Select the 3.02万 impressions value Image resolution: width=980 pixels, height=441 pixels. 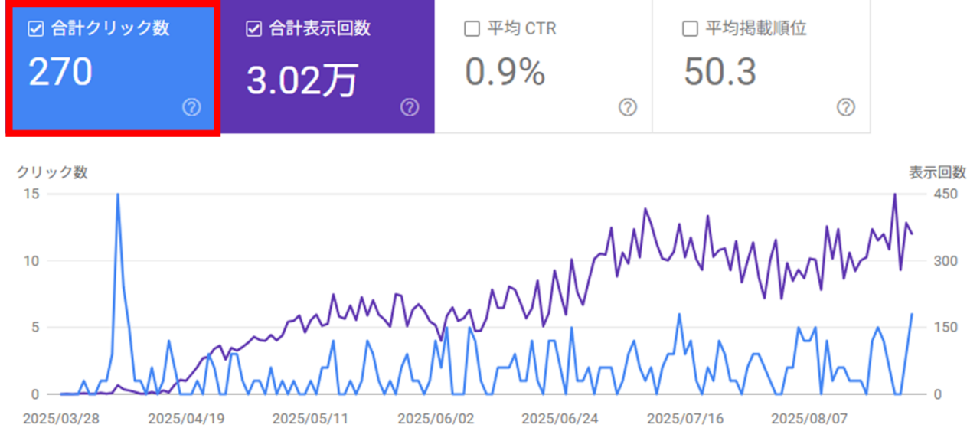(302, 80)
